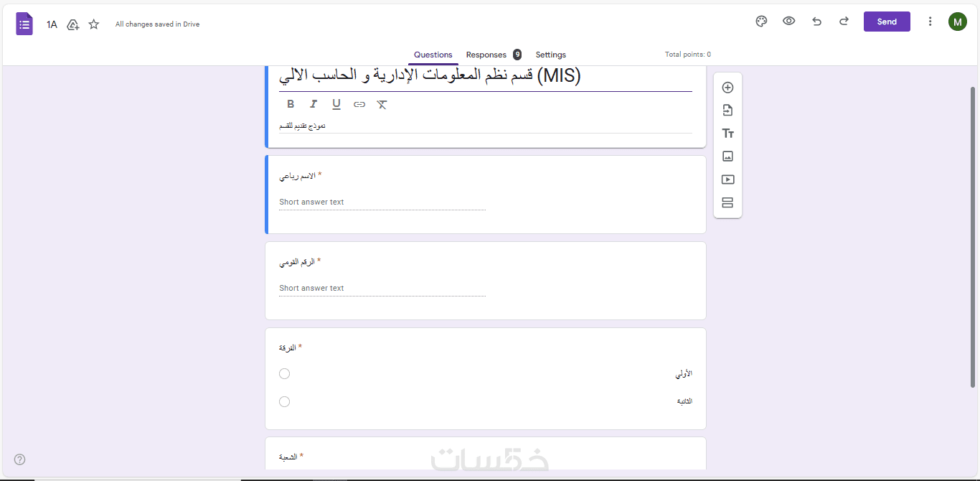Viewport: 980px width, 481px height.
Task: Select the الأولى radio option
Action: pos(285,374)
